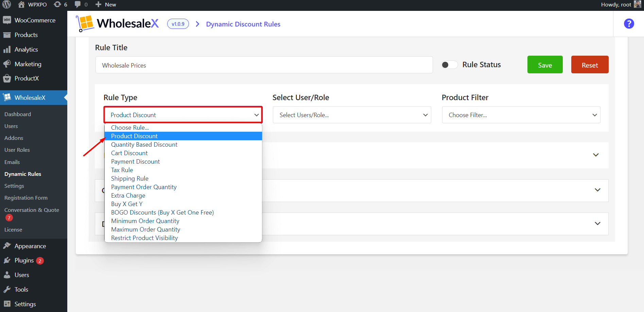Image resolution: width=644 pixels, height=312 pixels.
Task: Open the Rule Type dropdown
Action: pos(183,115)
